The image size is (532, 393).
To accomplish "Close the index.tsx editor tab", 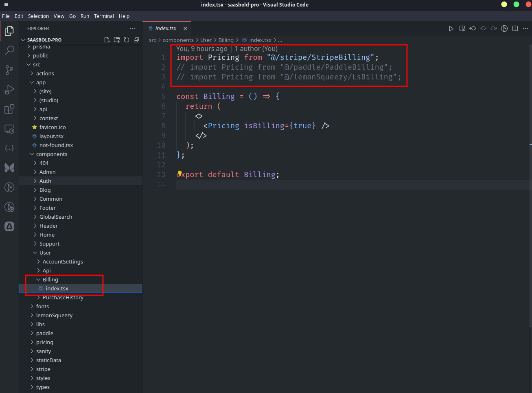I will click(185, 29).
